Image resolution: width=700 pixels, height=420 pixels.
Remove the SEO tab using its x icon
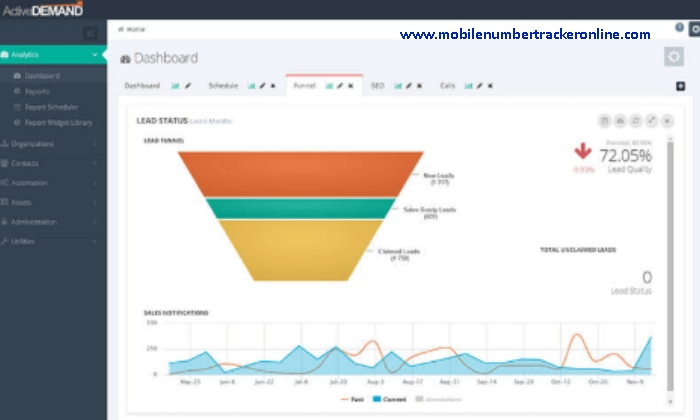tap(419, 86)
